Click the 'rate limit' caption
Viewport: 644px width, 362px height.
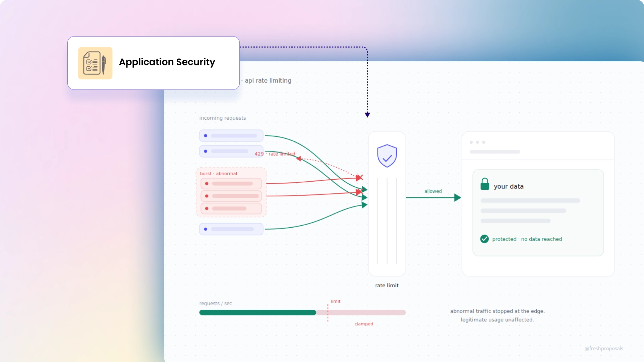tap(387, 286)
